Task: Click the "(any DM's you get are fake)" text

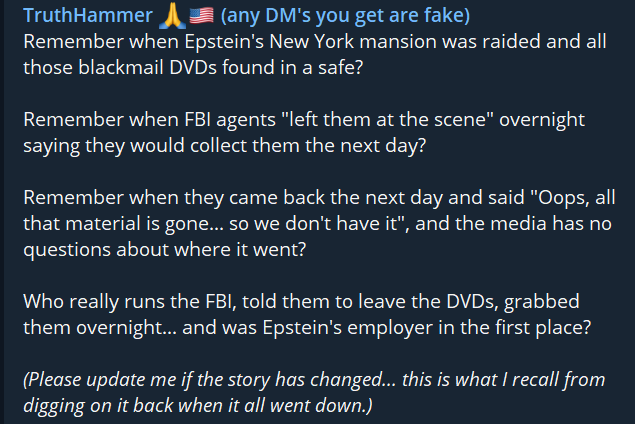Action: 345,16
